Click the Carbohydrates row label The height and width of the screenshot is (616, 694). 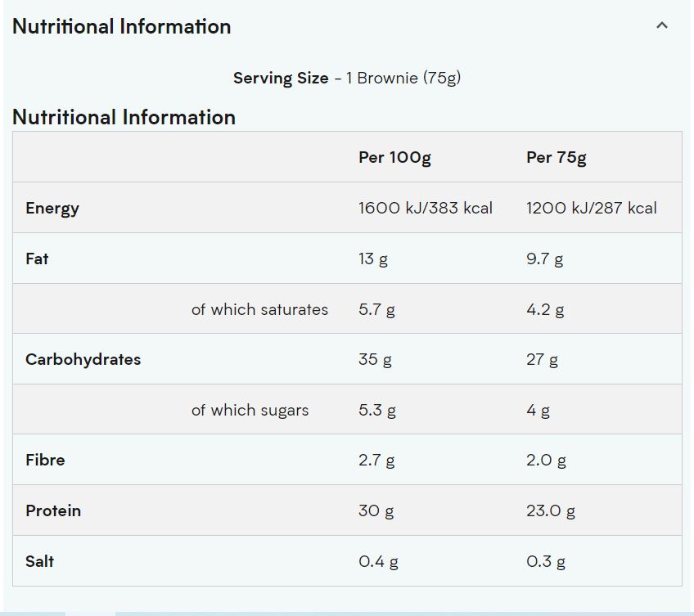click(x=83, y=359)
